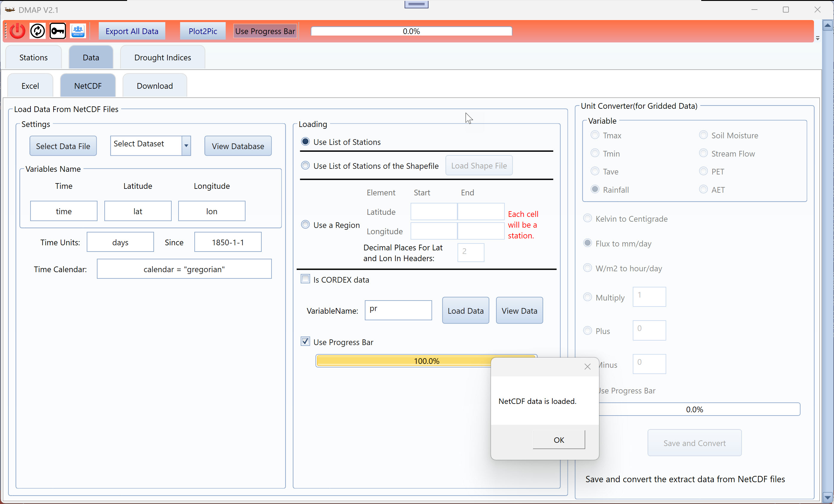Screen dimensions: 834x504
Task: Click the Plot2Pic button
Action: pyautogui.click(x=203, y=31)
